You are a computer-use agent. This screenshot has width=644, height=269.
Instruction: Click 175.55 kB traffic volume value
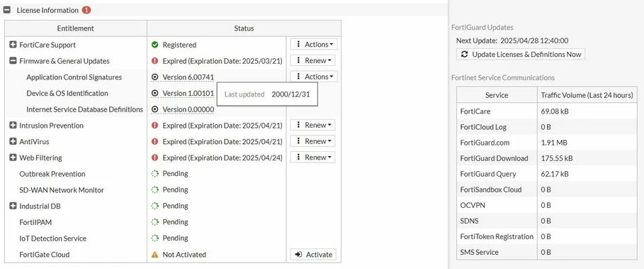558,158
